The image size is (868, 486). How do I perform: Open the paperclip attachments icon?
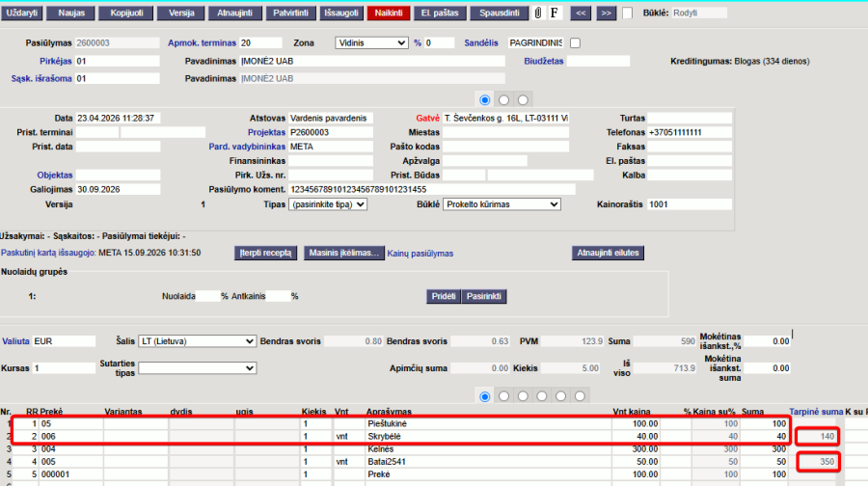point(538,13)
